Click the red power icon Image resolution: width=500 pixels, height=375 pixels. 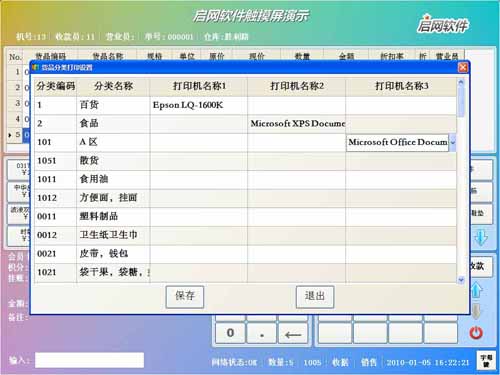[x=476, y=333]
